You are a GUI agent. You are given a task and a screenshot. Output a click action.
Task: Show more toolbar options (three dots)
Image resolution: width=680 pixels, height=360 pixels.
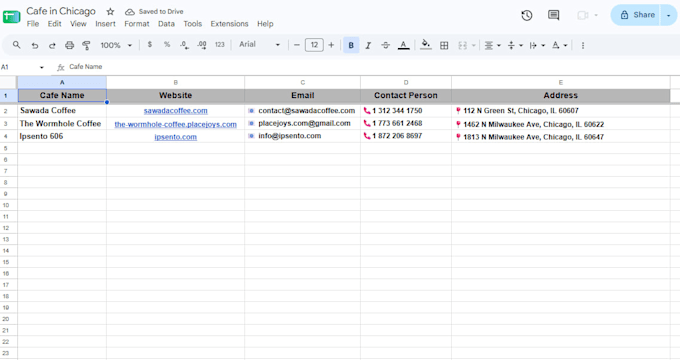pyautogui.click(x=583, y=45)
